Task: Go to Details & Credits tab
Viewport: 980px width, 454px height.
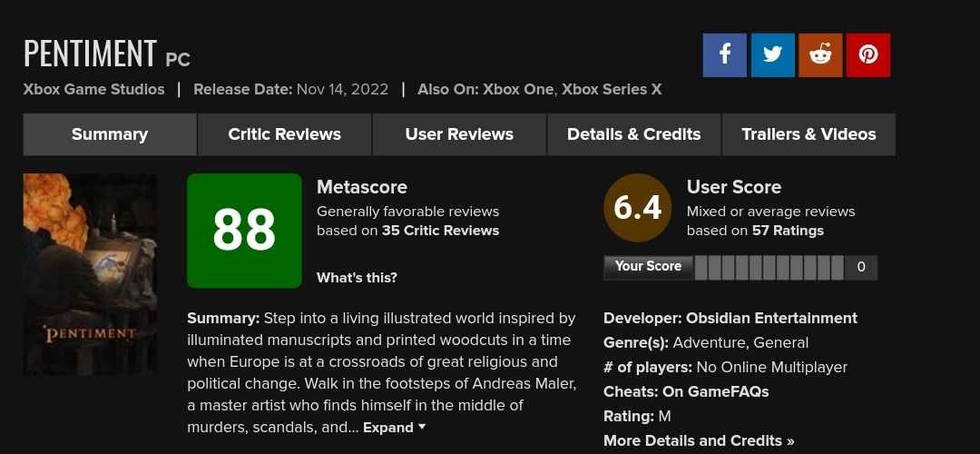Action: pos(633,134)
